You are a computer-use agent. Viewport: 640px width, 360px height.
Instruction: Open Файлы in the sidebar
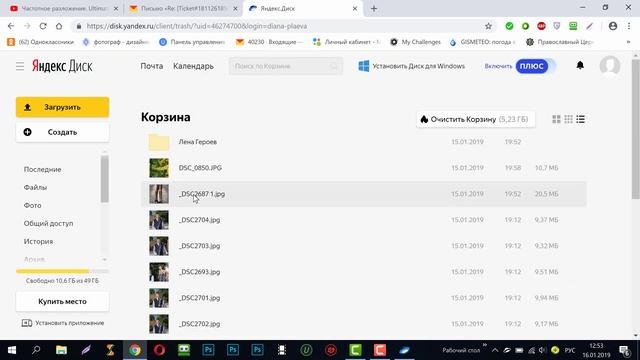point(35,187)
